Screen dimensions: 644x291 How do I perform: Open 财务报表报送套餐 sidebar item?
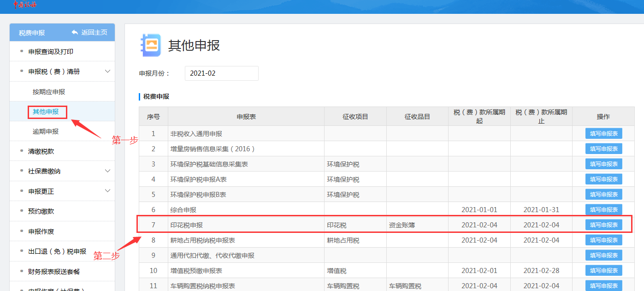tap(54, 272)
